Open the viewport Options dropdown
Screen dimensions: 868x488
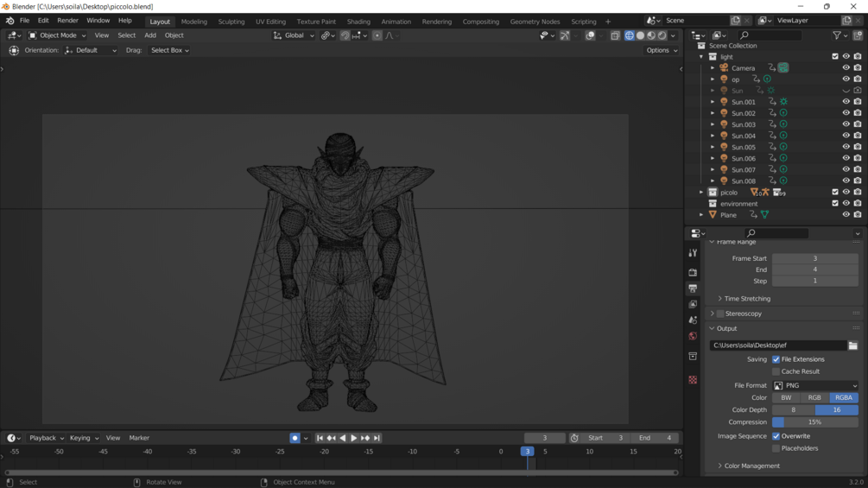click(x=662, y=50)
